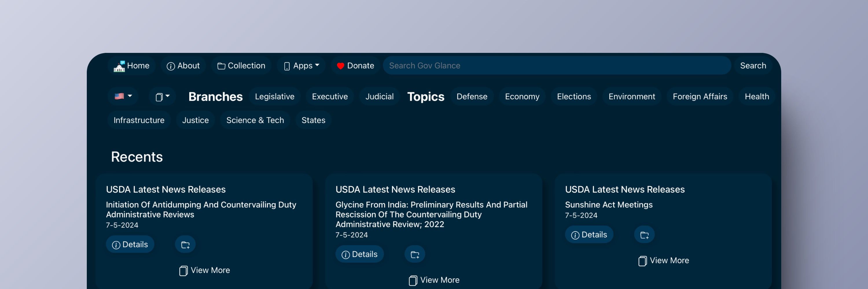Click the Recents heading
The width and height of the screenshot is (868, 289).
click(137, 157)
